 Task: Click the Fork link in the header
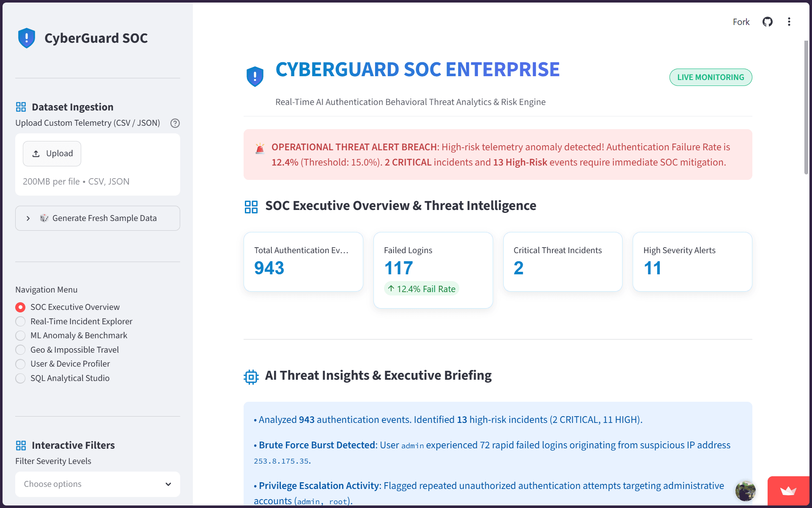pyautogui.click(x=741, y=22)
